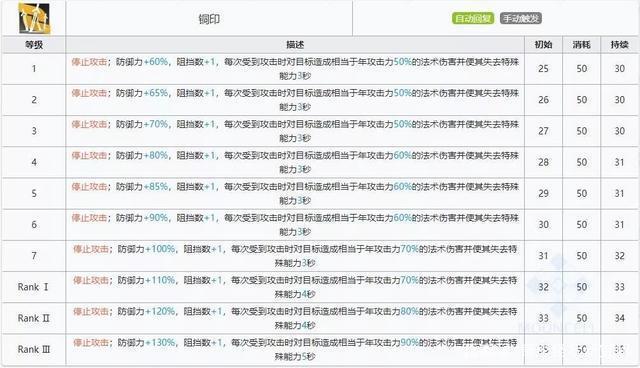Screen dimensions: 640x368
Task: Click cost value 50 in level 5 row
Action: pyautogui.click(x=582, y=193)
